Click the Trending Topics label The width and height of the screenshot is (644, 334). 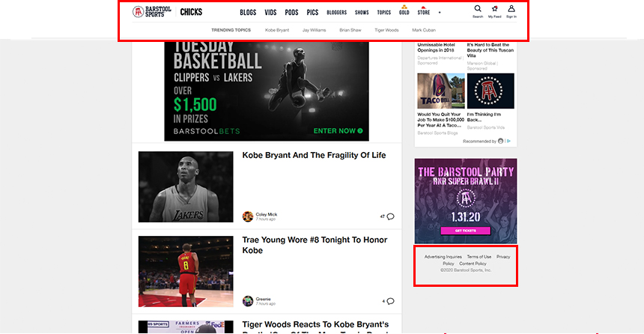(x=231, y=30)
